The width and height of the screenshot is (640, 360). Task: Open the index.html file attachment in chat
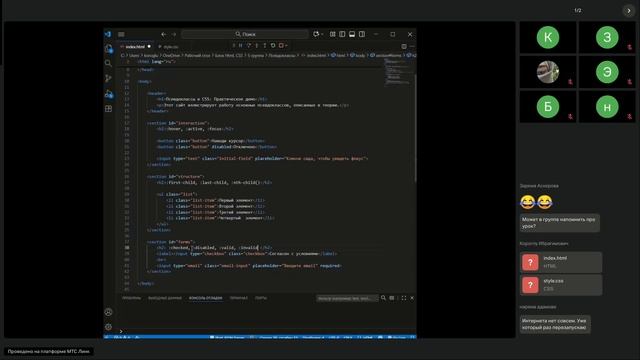(561, 262)
